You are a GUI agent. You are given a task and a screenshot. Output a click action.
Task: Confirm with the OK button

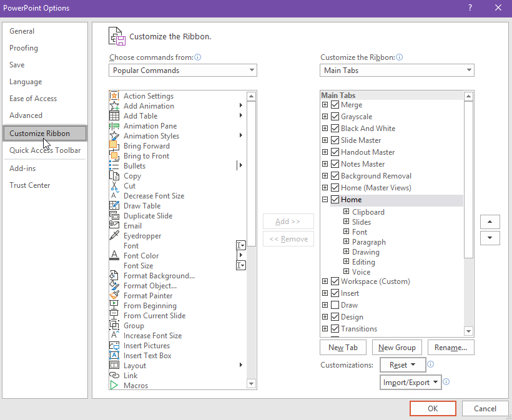(x=433, y=409)
